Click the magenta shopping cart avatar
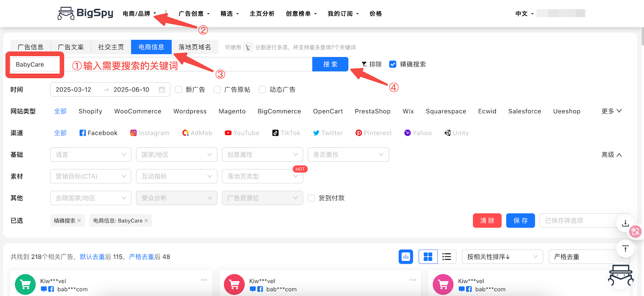 [443, 284]
